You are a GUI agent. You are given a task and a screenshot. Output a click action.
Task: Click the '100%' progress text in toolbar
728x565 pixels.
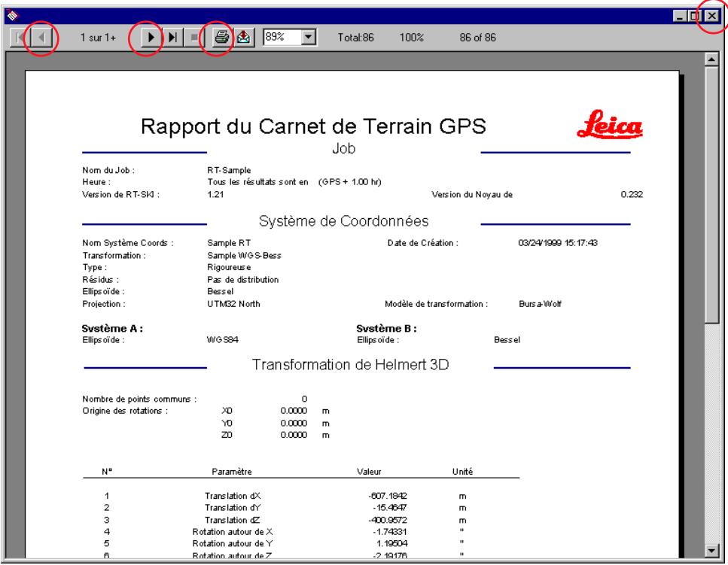(411, 38)
